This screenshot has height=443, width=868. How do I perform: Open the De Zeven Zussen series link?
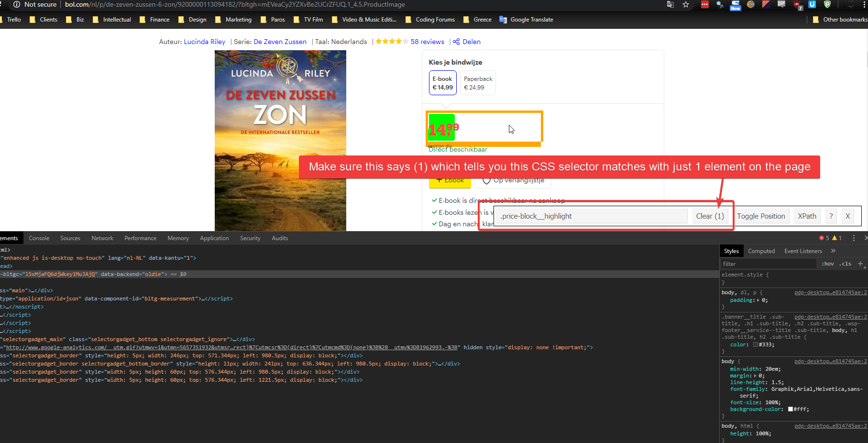click(x=280, y=42)
